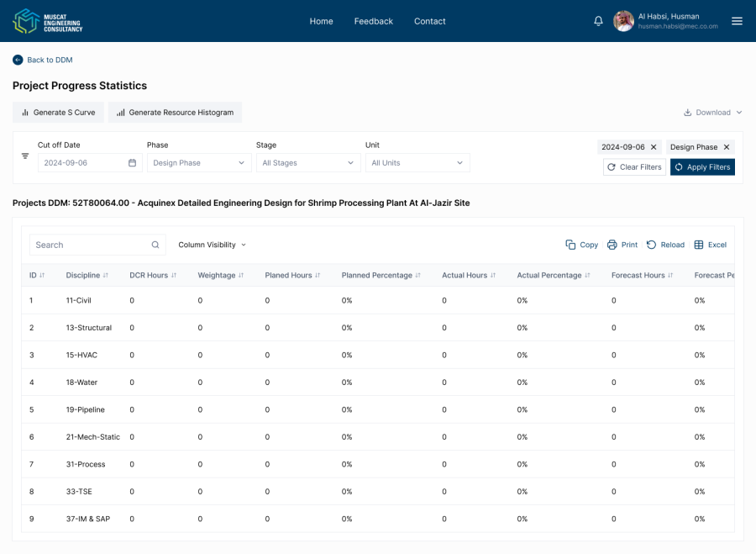Export the table to Excel
The image size is (756, 554).
(x=710, y=245)
